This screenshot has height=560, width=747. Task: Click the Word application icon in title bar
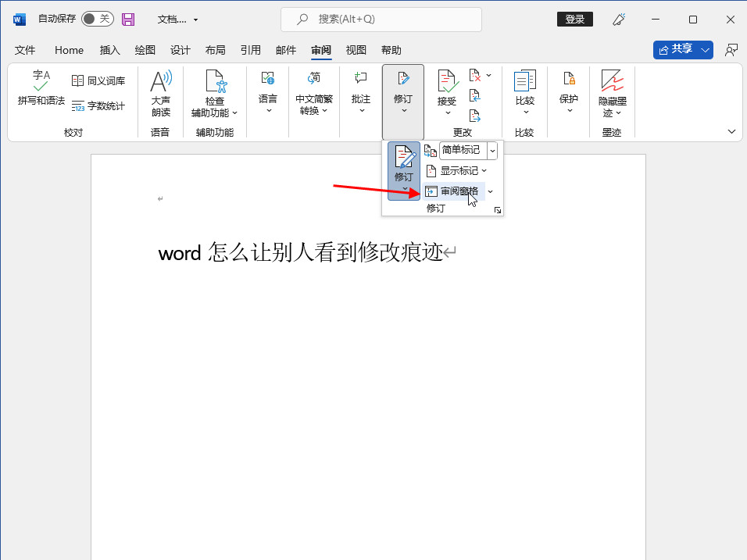(x=19, y=20)
